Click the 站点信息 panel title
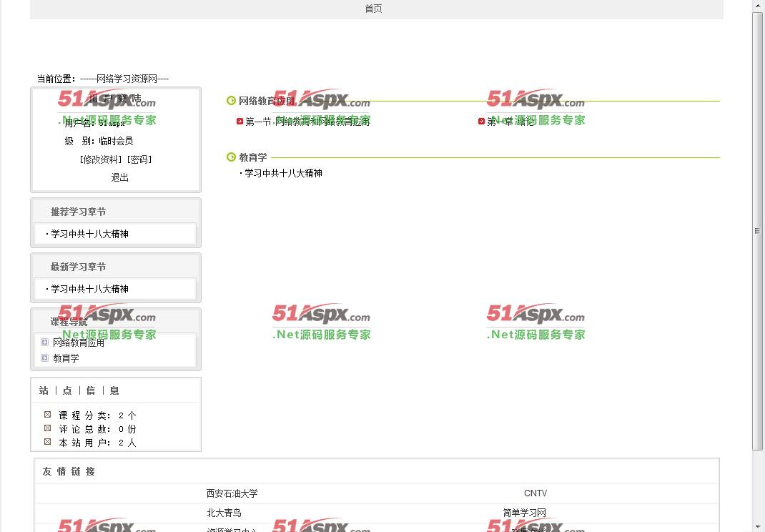The height and width of the screenshot is (532, 765). [x=79, y=390]
